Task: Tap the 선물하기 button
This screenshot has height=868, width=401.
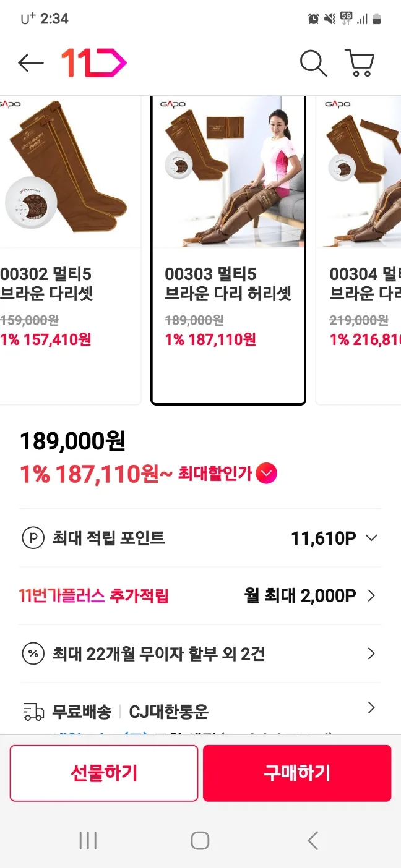Action: pyautogui.click(x=104, y=773)
